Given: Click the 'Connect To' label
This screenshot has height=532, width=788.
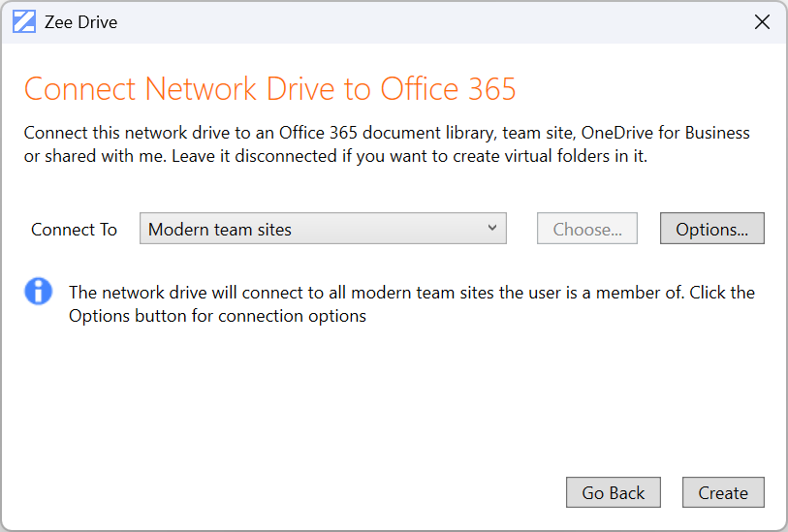Looking at the screenshot, I should pyautogui.click(x=74, y=230).
